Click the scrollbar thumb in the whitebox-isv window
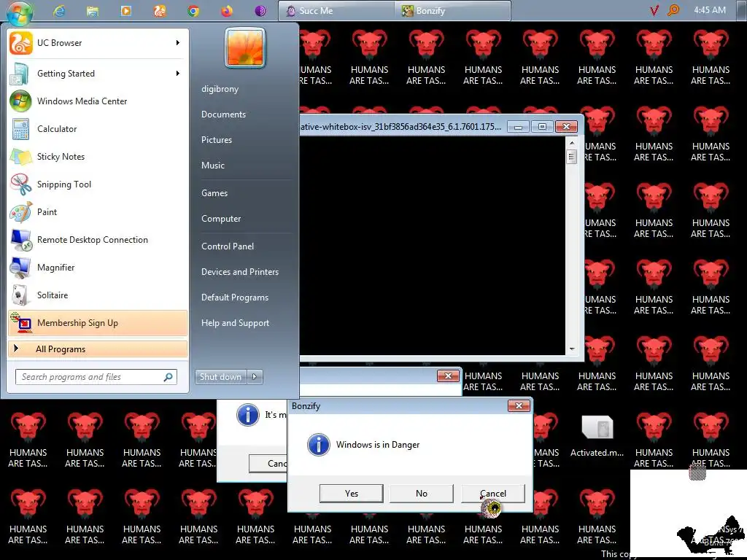Screen dimensions: 747x560 tap(572, 156)
